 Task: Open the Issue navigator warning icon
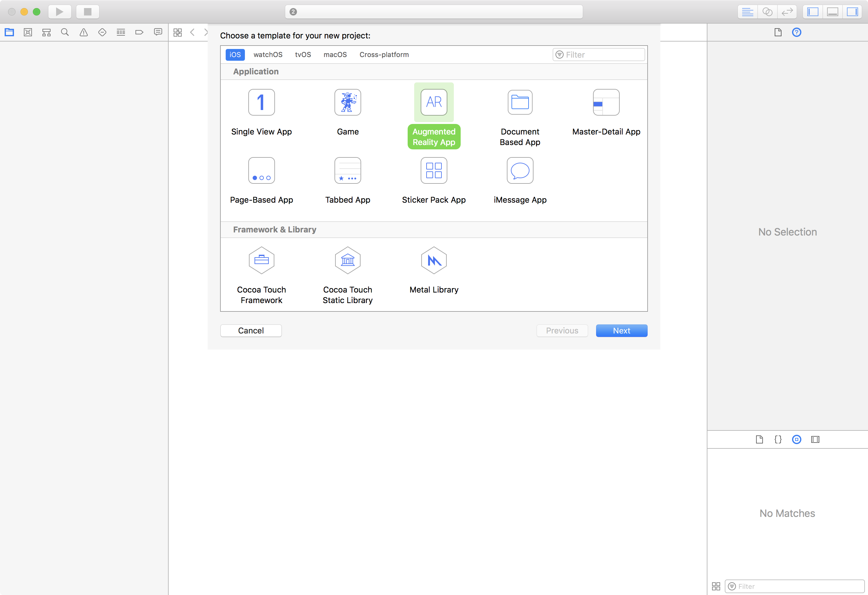[x=84, y=33]
